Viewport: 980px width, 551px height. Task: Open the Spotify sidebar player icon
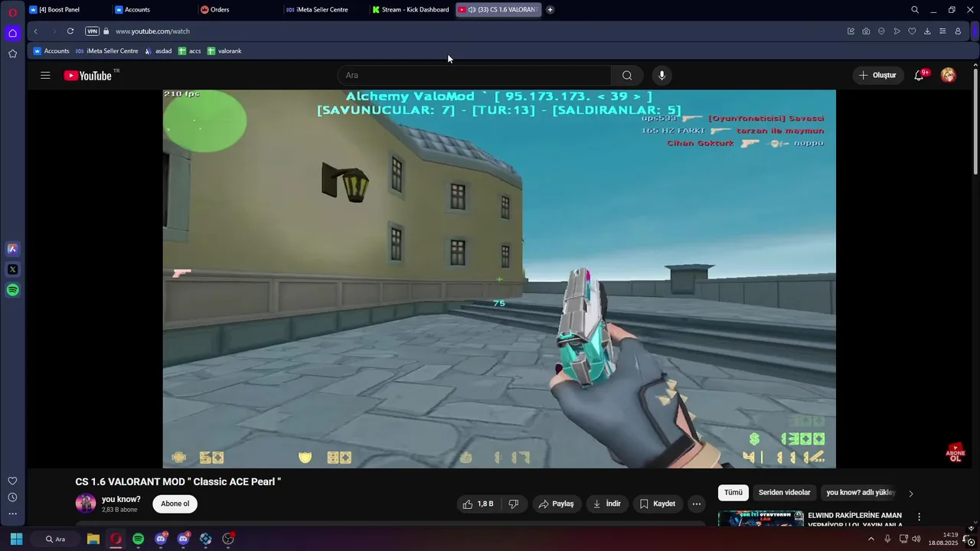pyautogui.click(x=12, y=290)
